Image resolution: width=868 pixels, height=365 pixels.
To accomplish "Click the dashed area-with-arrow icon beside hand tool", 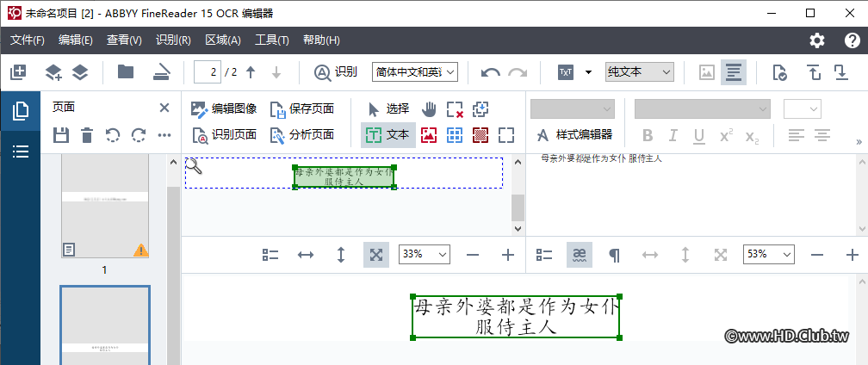I will 480,109.
